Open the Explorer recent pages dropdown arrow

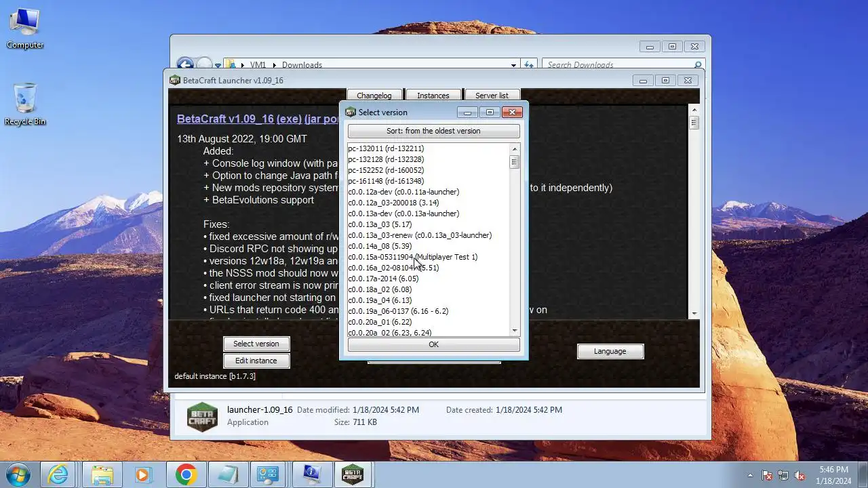pos(218,66)
